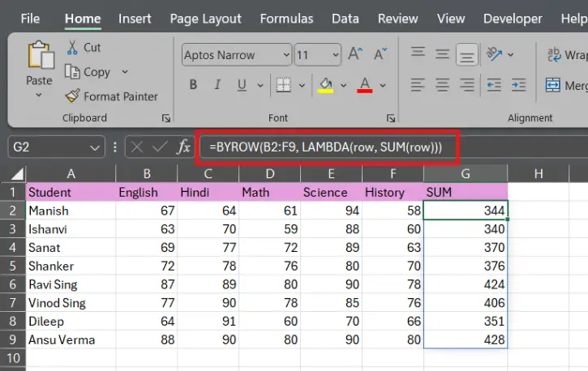This screenshot has width=588, height=371.
Task: Switch to Formulas tab
Action: coord(286,19)
